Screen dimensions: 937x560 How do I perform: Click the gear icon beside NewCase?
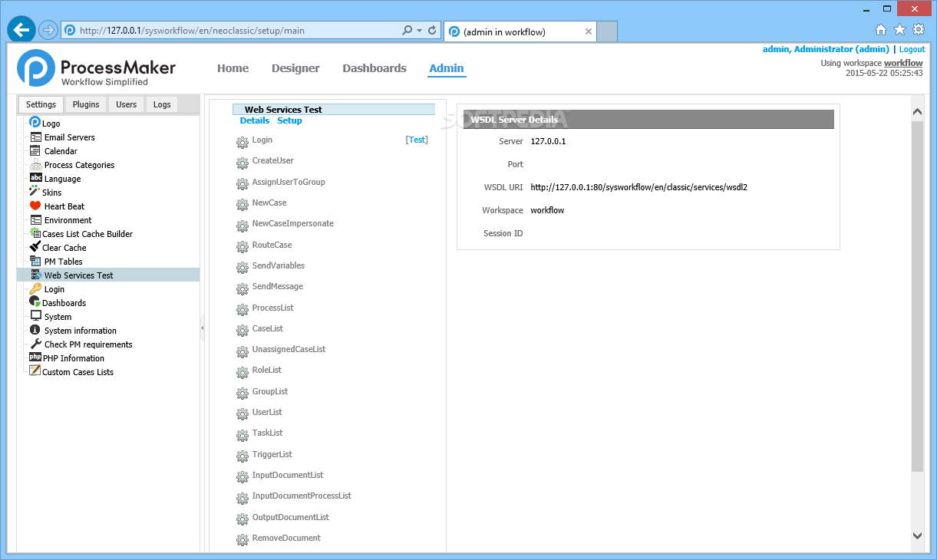(242, 204)
